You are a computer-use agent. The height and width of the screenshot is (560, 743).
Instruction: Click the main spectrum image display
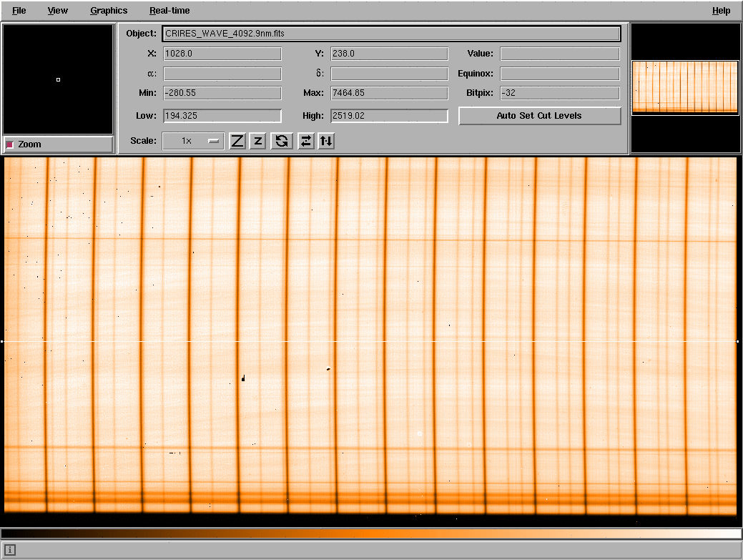(x=370, y=341)
